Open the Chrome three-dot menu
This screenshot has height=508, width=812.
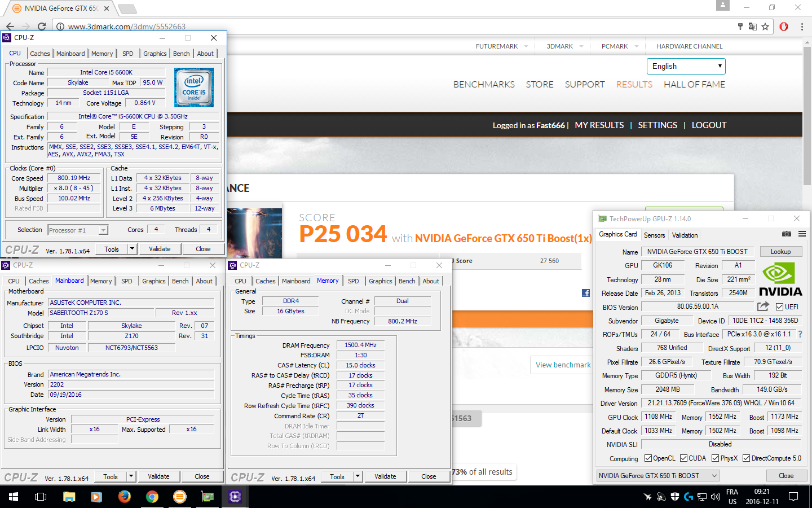click(802, 27)
